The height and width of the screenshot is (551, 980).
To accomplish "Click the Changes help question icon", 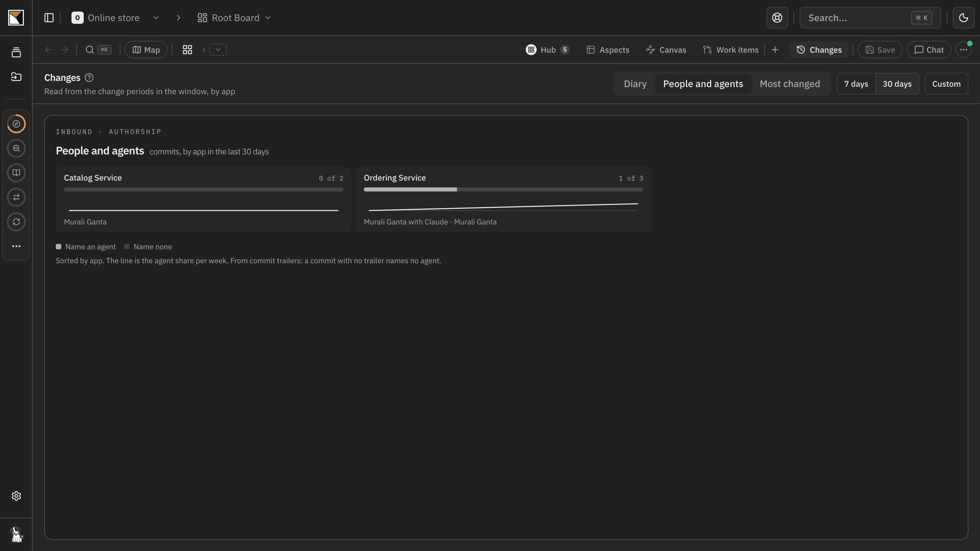I will pos(89,78).
